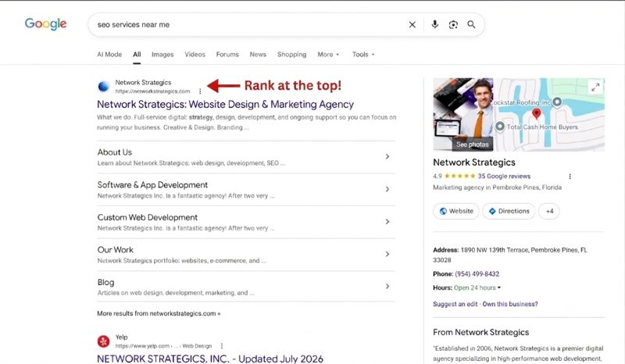
Task: Open the 35 Google reviews link
Action: coord(504,177)
